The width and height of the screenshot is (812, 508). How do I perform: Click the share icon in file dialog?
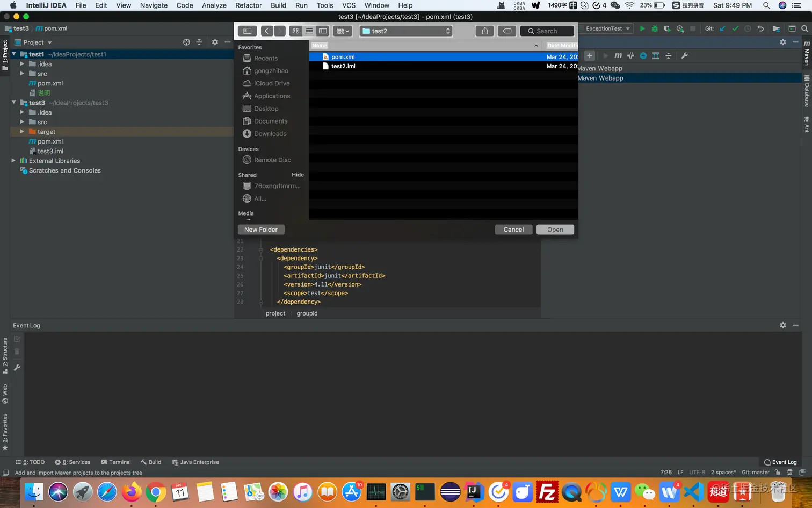pyautogui.click(x=485, y=31)
